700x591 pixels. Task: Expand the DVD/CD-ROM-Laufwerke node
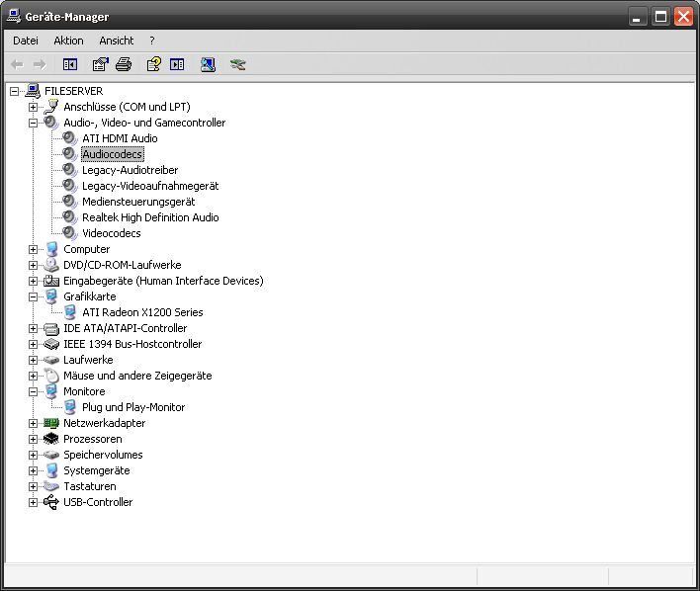click(33, 265)
